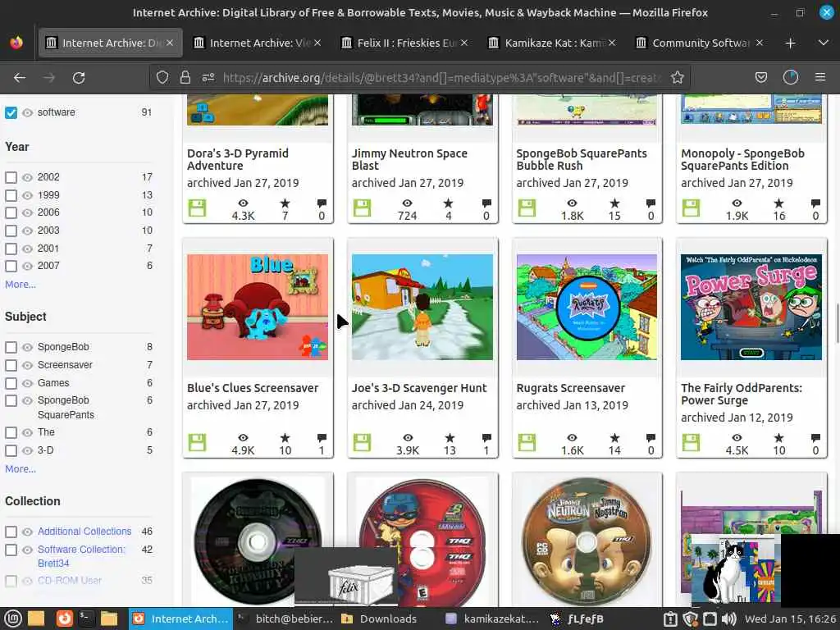840x630 pixels.
Task: Reload the page with the refresh icon
Action: 79,78
